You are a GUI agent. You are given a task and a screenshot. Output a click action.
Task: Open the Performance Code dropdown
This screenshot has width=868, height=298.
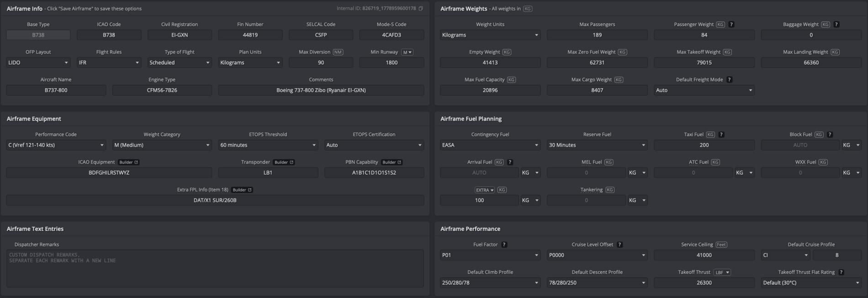(56, 145)
